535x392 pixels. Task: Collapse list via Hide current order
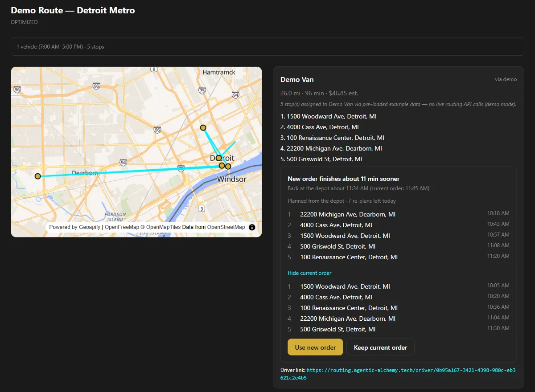click(309, 273)
